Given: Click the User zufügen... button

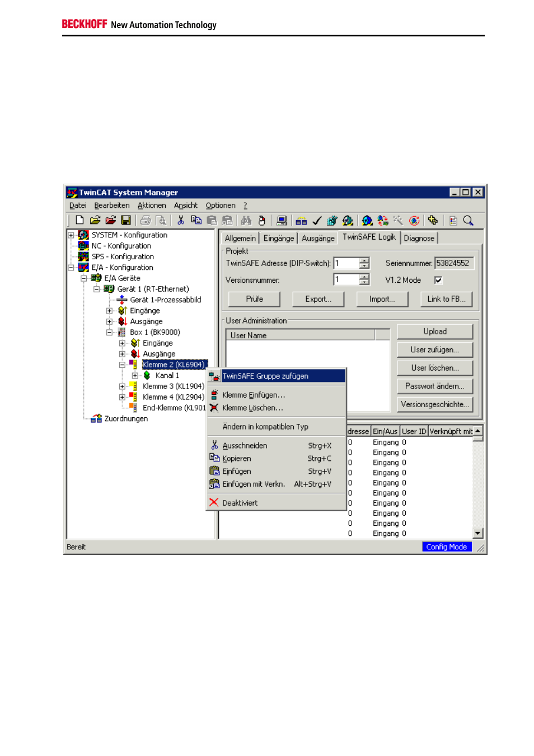Looking at the screenshot, I should (435, 349).
